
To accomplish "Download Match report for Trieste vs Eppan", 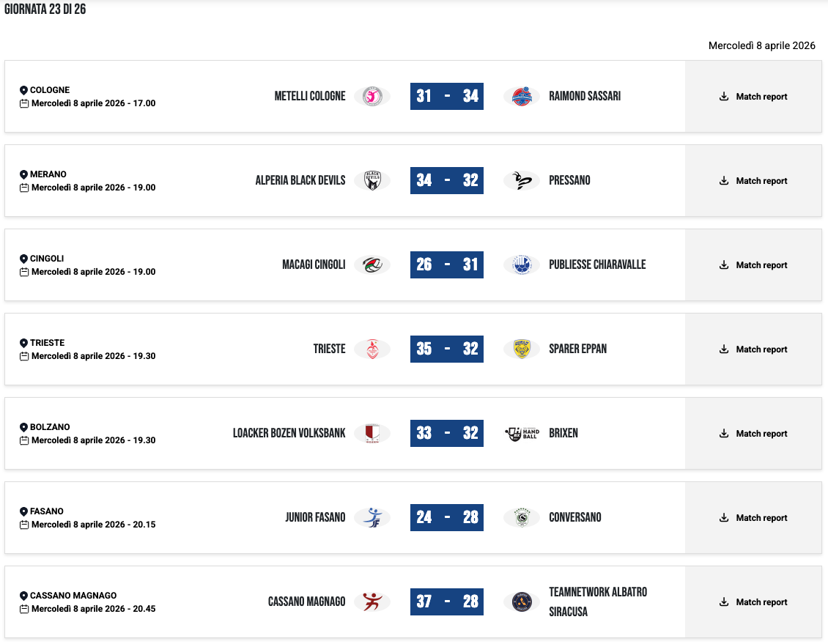I will coord(753,349).
